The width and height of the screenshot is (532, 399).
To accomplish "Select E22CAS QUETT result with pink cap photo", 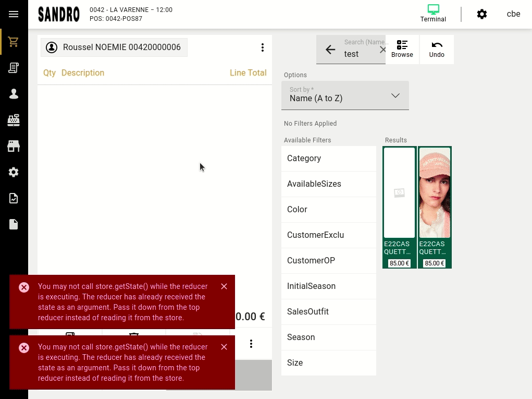I will [x=435, y=207].
